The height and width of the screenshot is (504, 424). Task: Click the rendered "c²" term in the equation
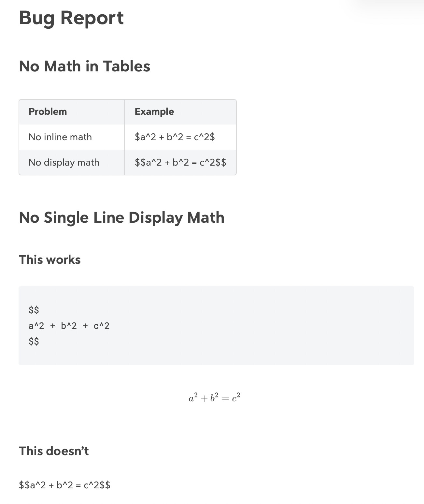[x=236, y=398]
